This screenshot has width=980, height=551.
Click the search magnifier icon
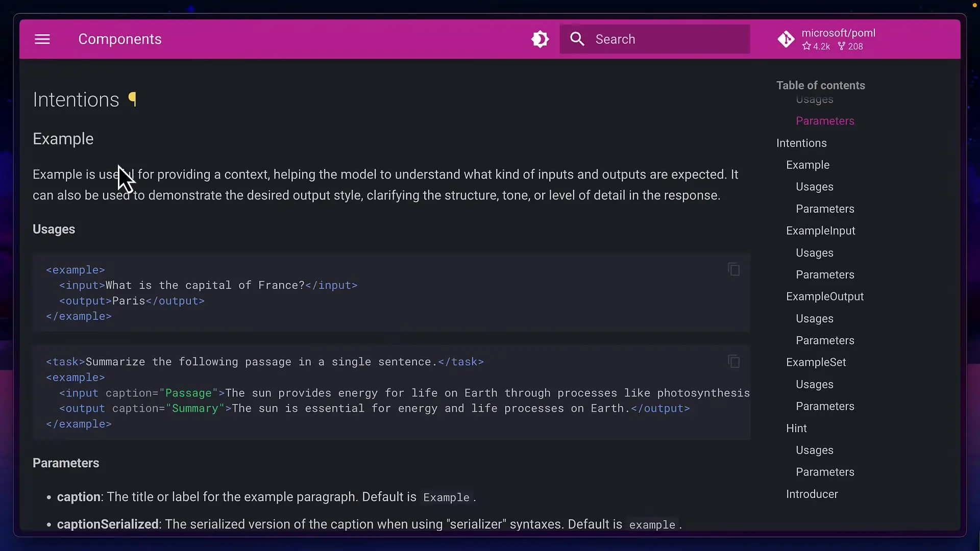tap(577, 39)
